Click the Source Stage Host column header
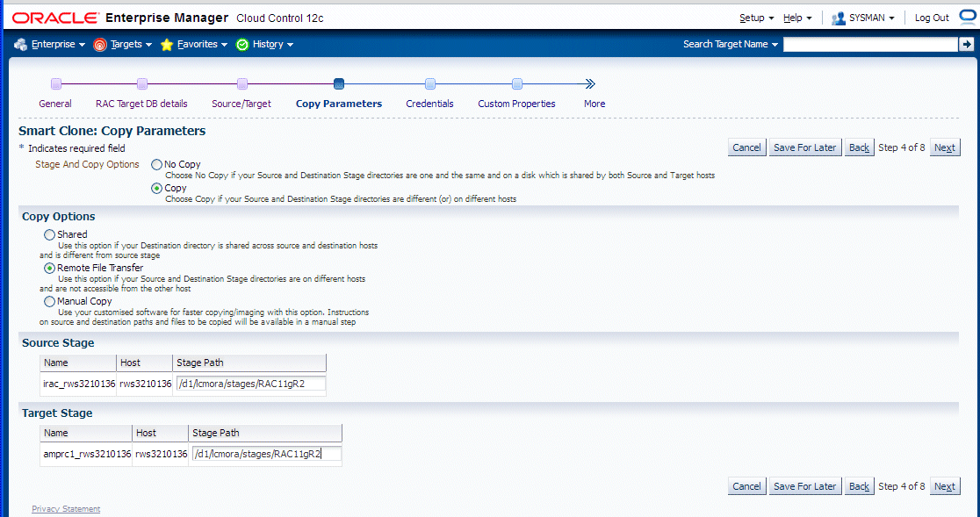Viewport: 980px width, 517px height. click(144, 363)
